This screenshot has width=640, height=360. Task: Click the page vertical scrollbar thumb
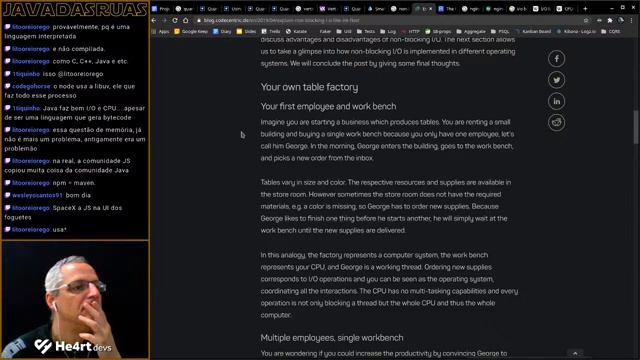(x=636, y=127)
